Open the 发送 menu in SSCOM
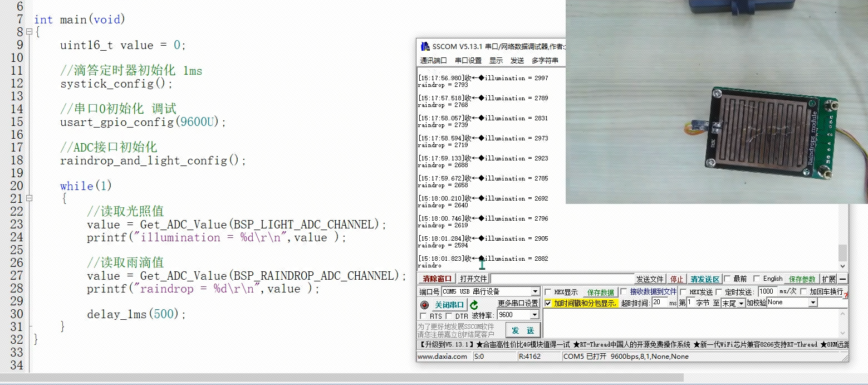The width and height of the screenshot is (868, 385). click(517, 60)
